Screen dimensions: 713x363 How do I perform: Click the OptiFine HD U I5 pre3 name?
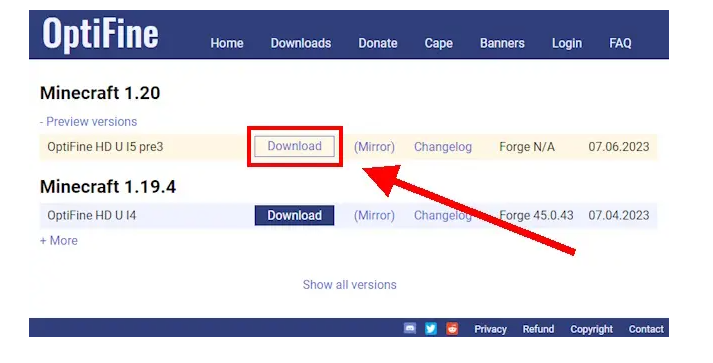pos(105,147)
